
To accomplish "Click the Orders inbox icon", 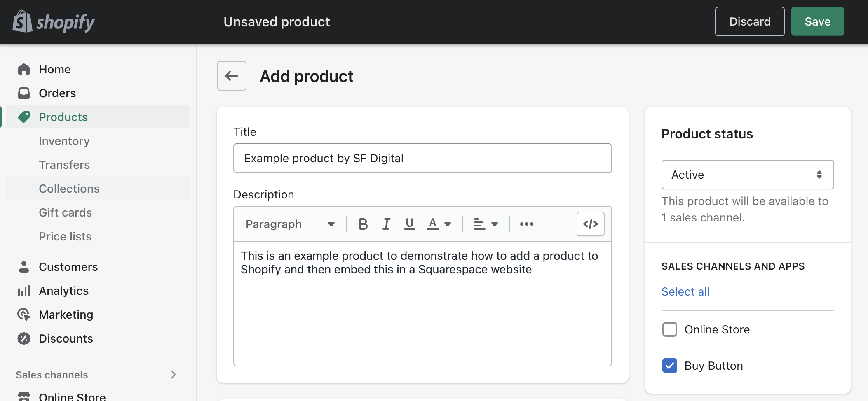I will (x=24, y=93).
